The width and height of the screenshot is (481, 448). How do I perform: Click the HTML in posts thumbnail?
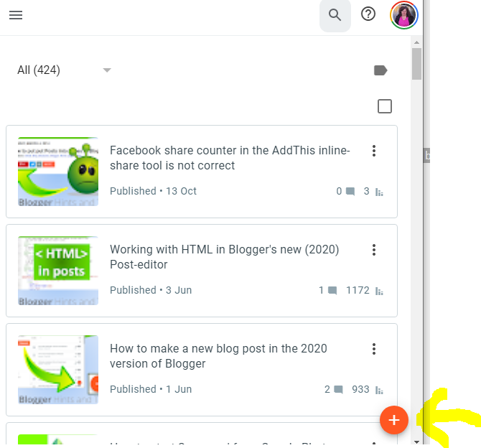point(58,271)
